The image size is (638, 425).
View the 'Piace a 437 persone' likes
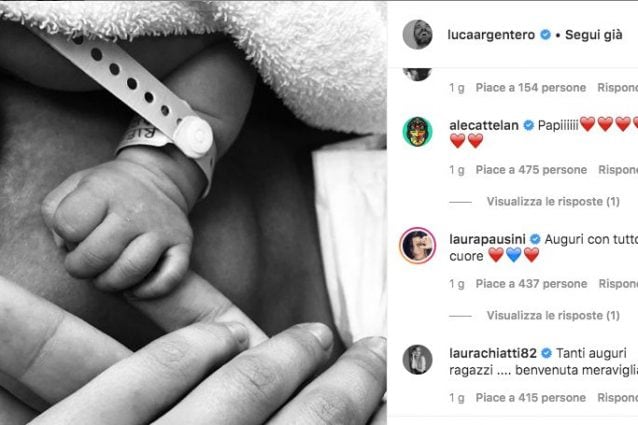(531, 284)
